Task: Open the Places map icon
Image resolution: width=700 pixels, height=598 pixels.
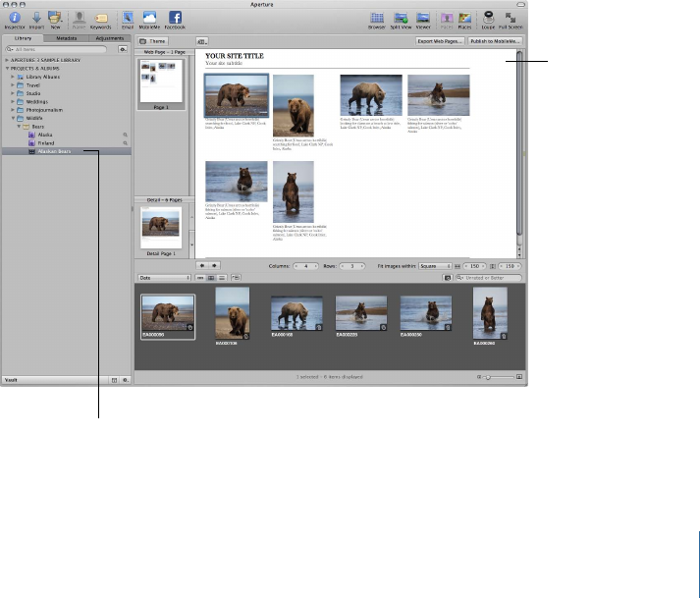Action: [464, 18]
